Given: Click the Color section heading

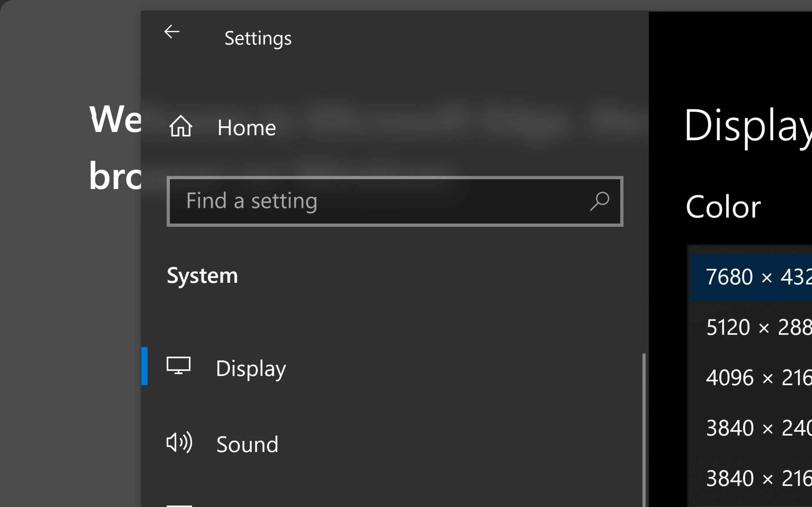Looking at the screenshot, I should pos(723,207).
